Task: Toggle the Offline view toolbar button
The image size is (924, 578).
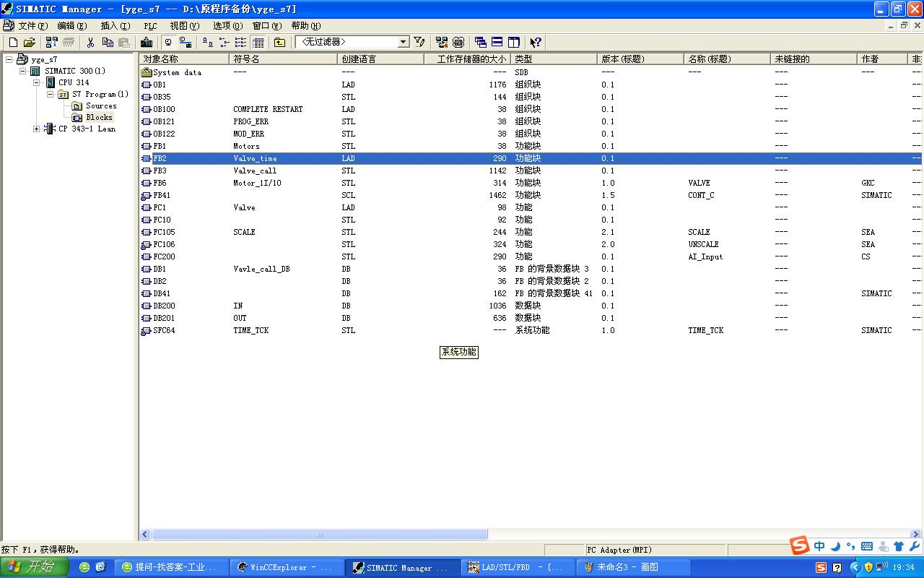Action: click(168, 43)
